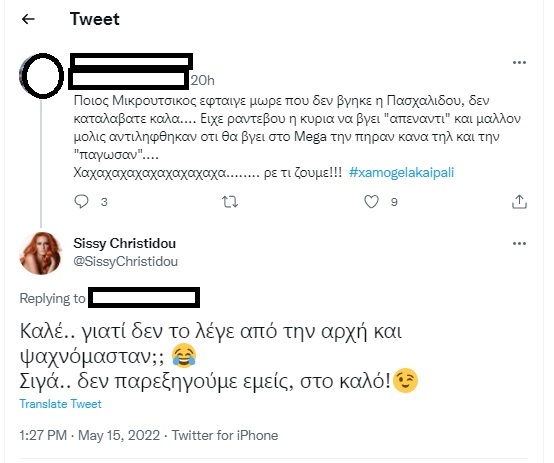Click the @SissyChristidou handle

click(125, 262)
